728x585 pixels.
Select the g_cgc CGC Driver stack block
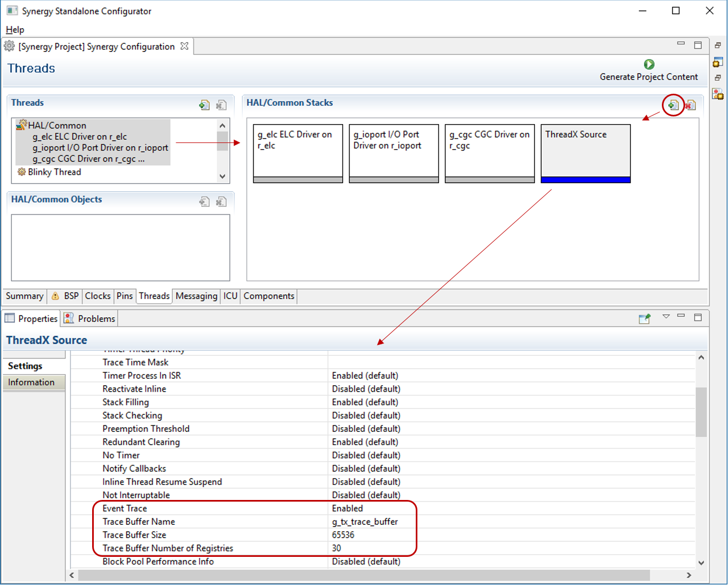pyautogui.click(x=490, y=154)
